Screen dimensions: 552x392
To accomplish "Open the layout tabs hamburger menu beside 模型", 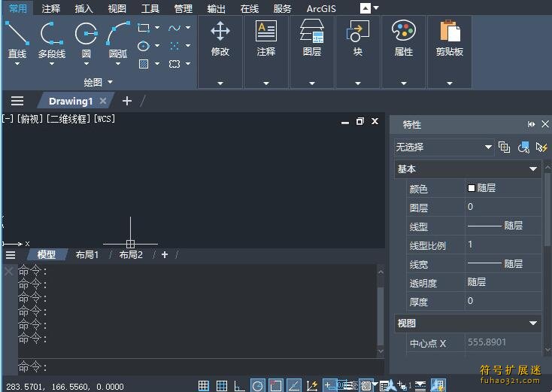I will 11,254.
